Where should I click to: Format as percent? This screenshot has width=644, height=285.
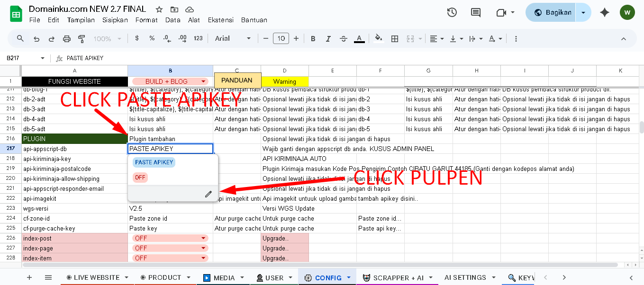click(152, 38)
